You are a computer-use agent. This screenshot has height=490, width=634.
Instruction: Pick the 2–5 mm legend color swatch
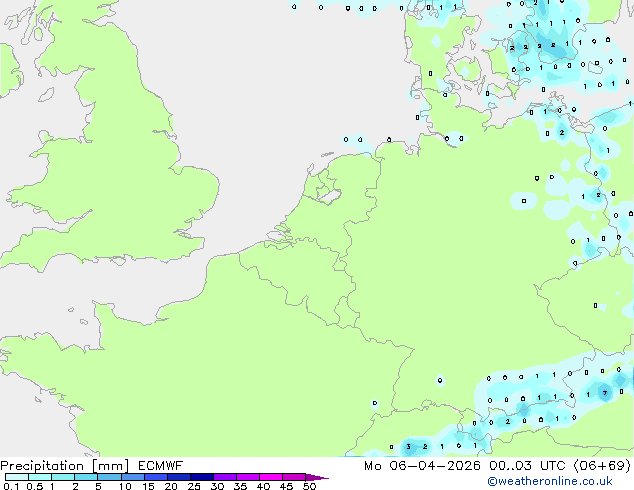[x=86, y=477]
